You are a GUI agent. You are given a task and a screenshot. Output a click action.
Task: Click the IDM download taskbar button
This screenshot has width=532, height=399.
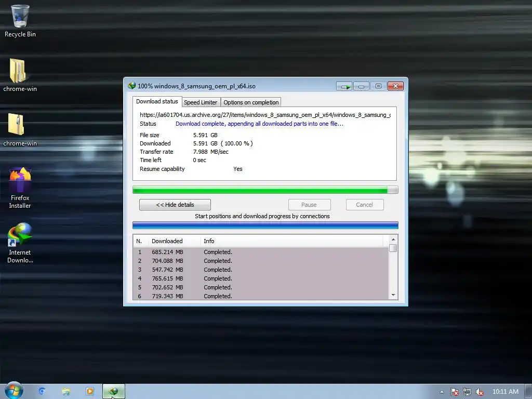click(114, 392)
